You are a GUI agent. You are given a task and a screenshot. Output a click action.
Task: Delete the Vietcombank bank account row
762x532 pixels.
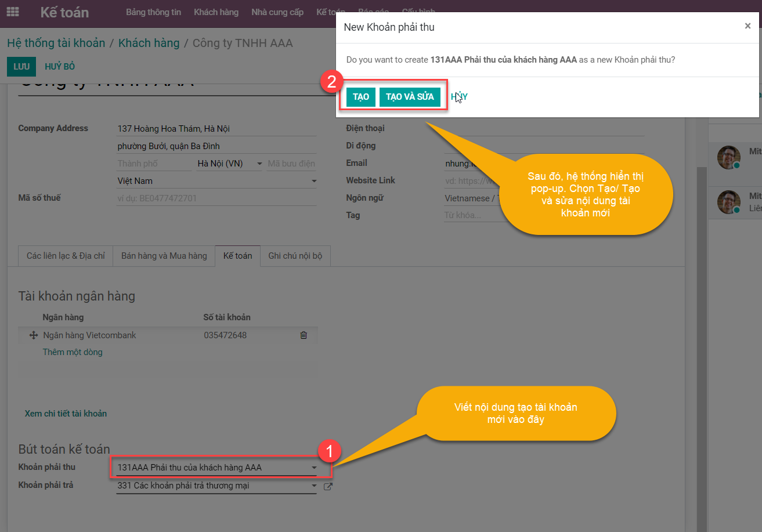tap(303, 335)
